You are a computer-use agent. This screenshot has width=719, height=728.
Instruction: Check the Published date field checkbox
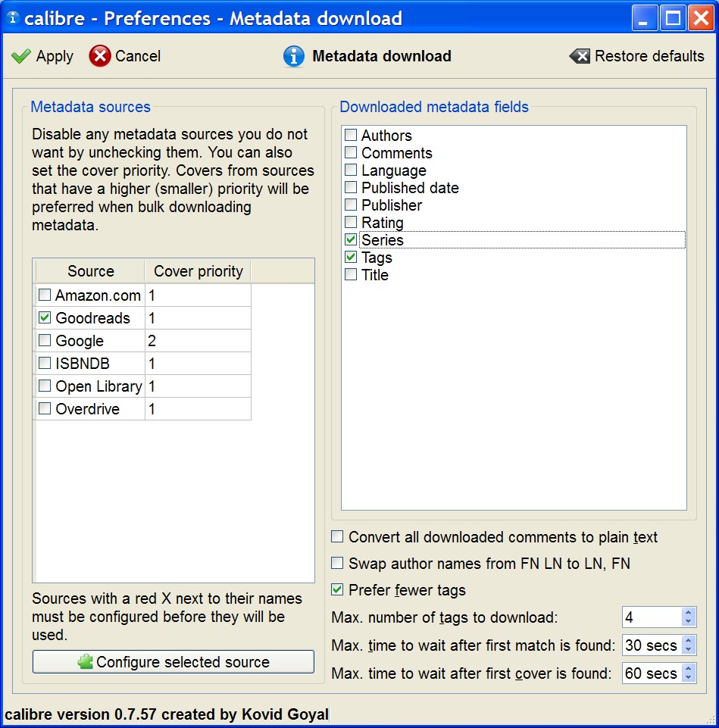351,188
